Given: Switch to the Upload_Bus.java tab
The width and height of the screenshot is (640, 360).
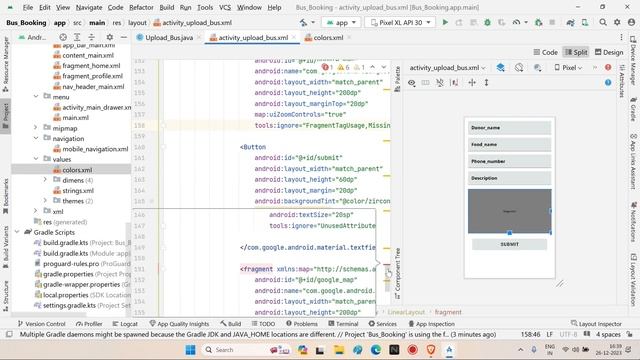Looking at the screenshot, I should (x=169, y=38).
